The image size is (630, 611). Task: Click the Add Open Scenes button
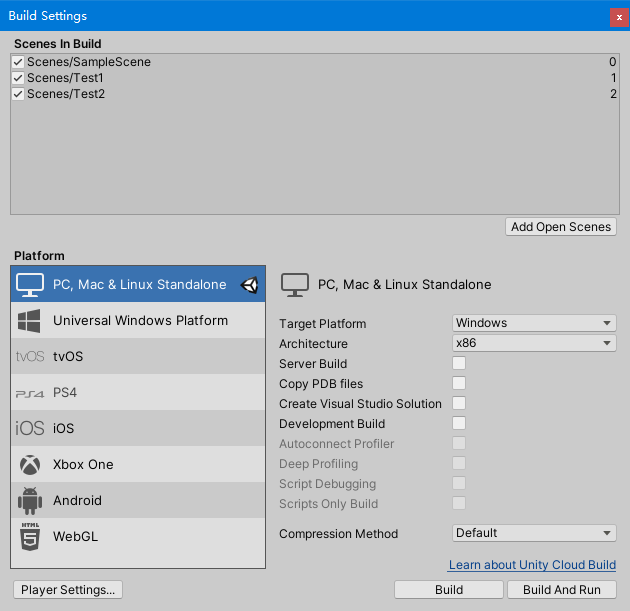(x=561, y=227)
